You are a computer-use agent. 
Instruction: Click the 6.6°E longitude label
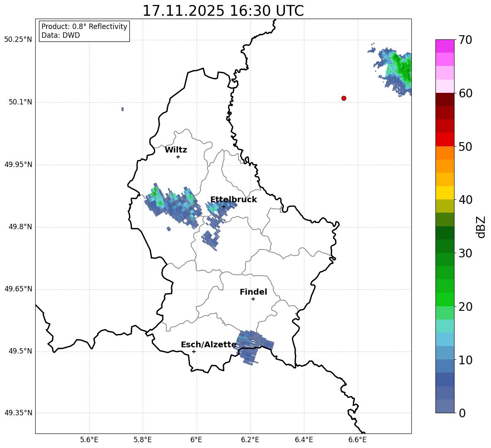pyautogui.click(x=357, y=440)
